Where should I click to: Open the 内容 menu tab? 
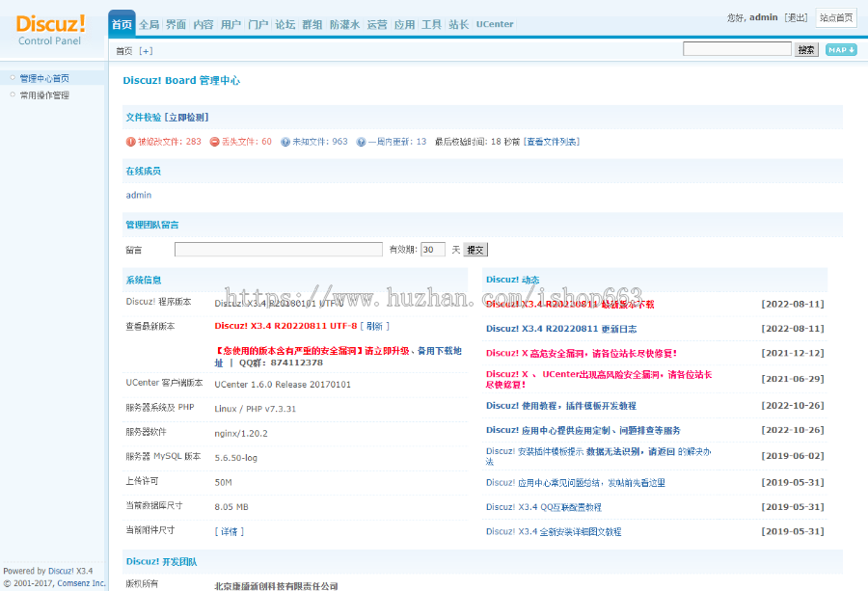pos(203,24)
